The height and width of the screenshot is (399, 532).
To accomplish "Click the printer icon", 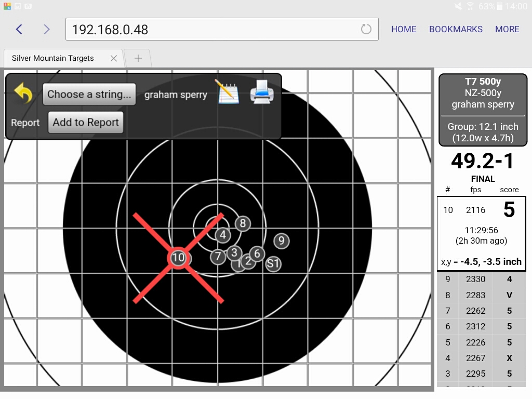I will [262, 92].
